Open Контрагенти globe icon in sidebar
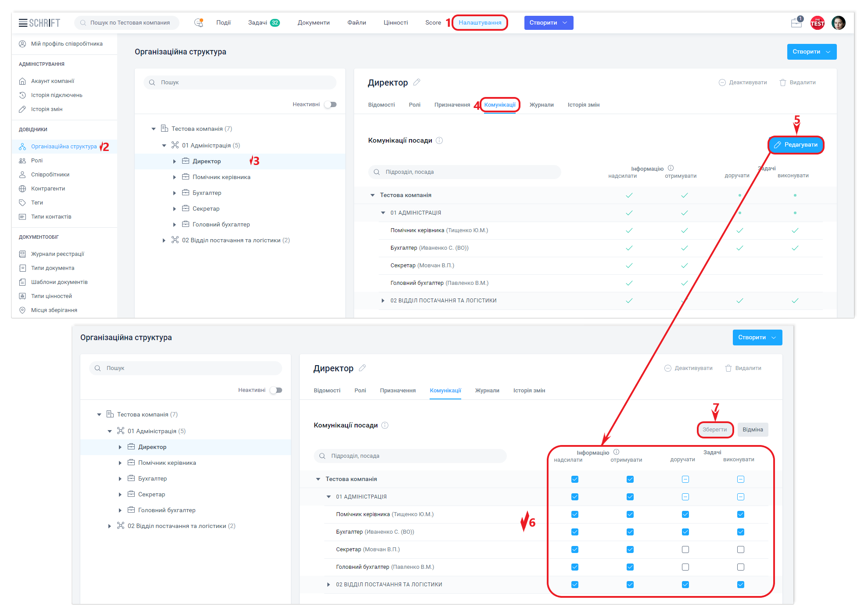The image size is (868, 614). click(x=22, y=189)
